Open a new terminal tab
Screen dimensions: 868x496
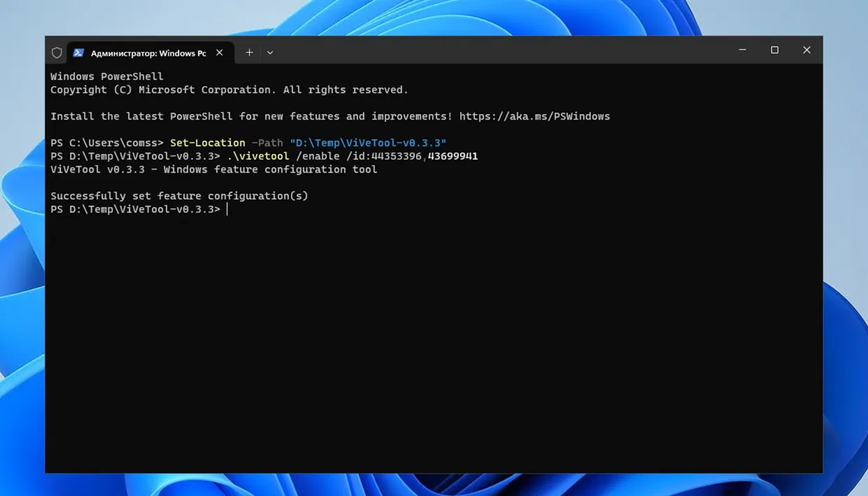[249, 52]
